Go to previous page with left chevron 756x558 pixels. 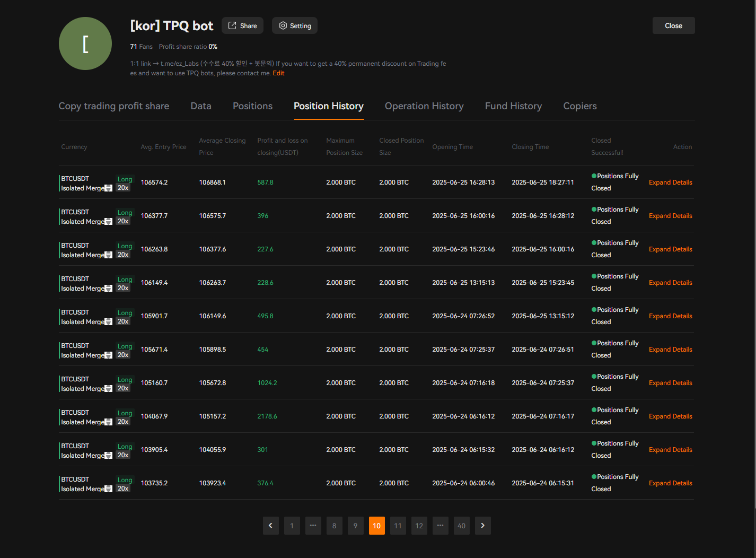(270, 526)
